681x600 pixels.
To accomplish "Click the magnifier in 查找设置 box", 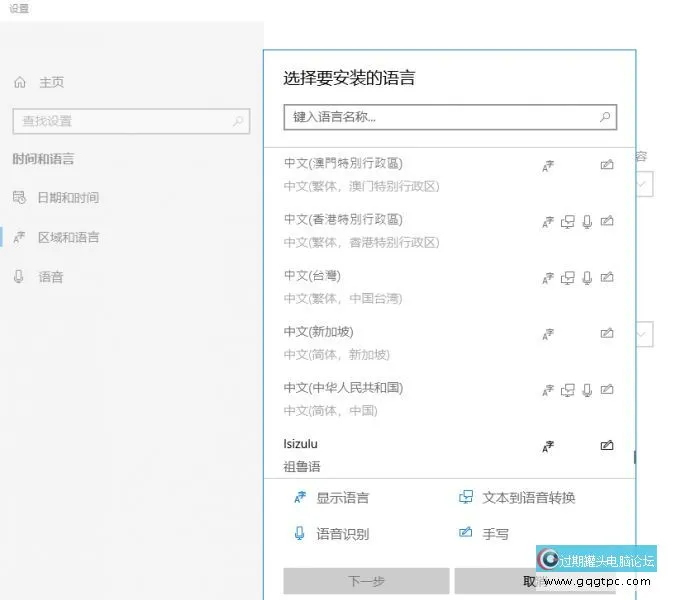I will pyautogui.click(x=238, y=121).
